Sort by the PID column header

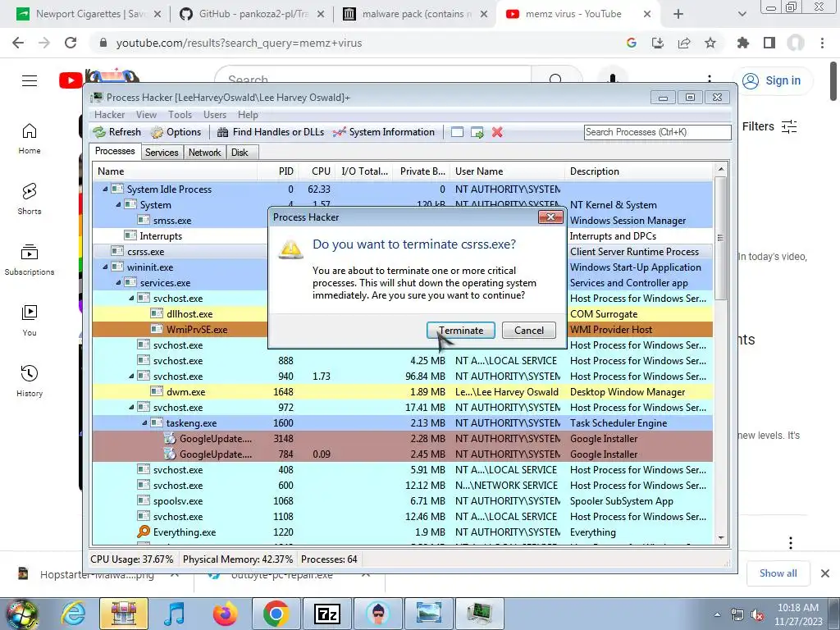point(277,171)
